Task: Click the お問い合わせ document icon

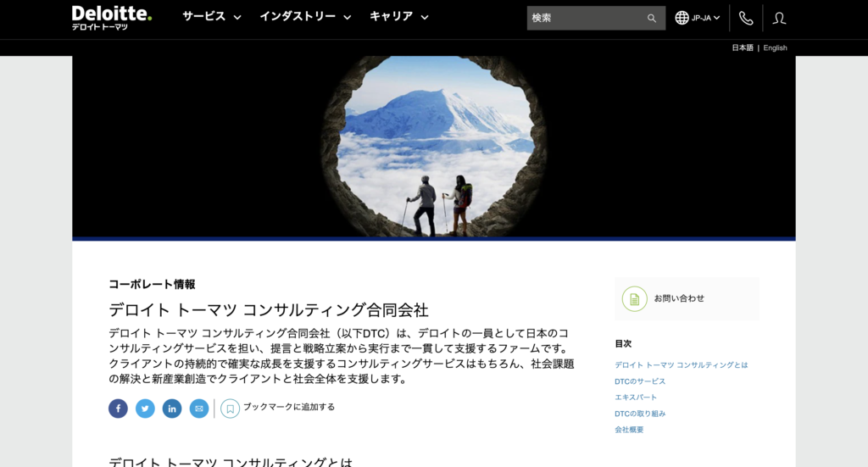Action: click(x=634, y=299)
